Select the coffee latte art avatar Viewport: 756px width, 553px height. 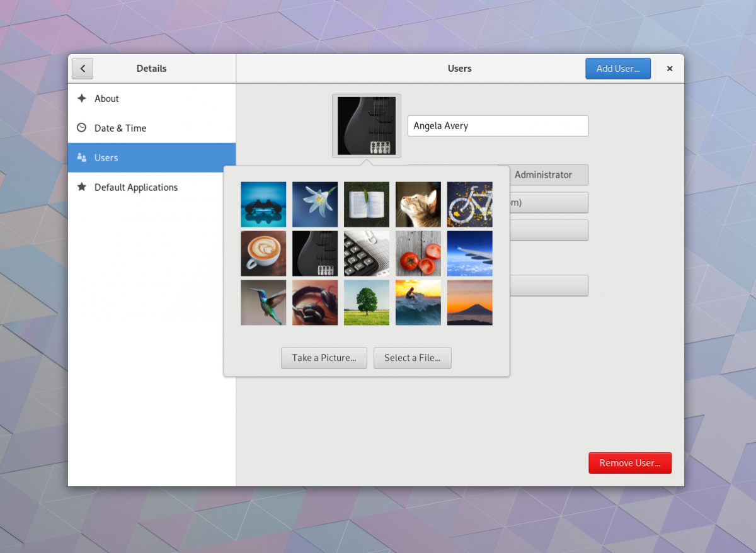(263, 253)
